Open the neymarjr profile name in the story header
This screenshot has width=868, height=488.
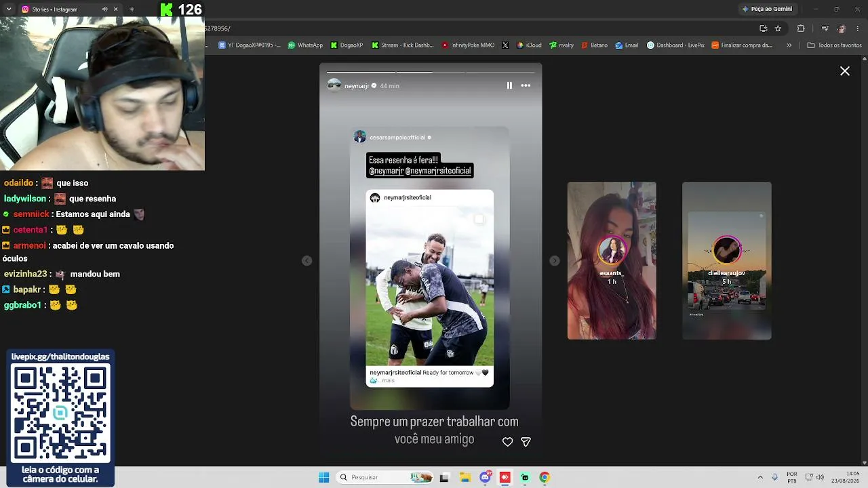(357, 86)
